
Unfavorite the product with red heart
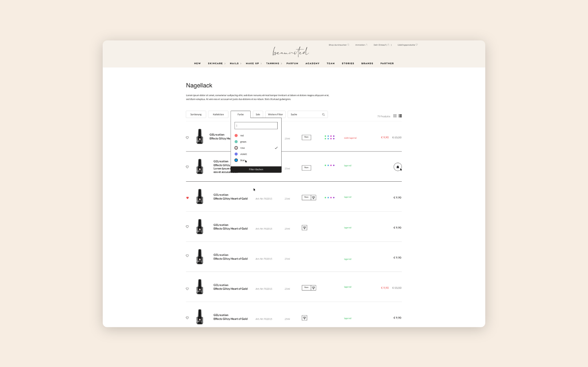[188, 198]
